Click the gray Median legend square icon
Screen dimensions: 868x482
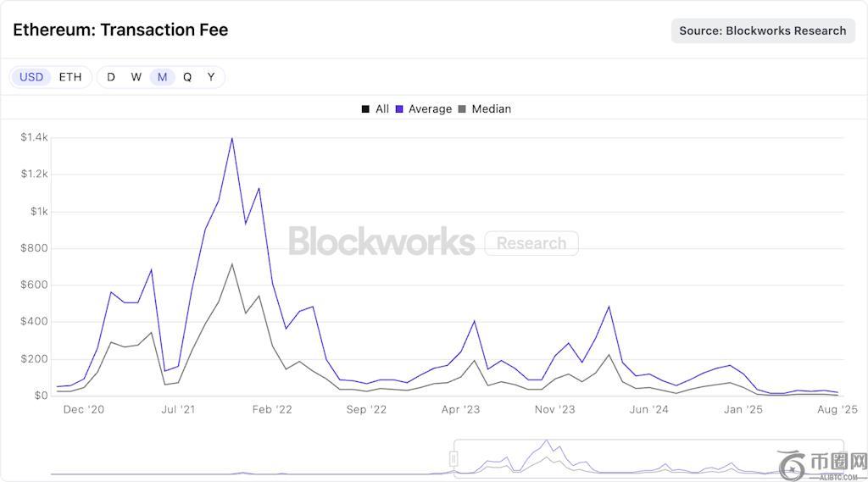click(x=462, y=109)
